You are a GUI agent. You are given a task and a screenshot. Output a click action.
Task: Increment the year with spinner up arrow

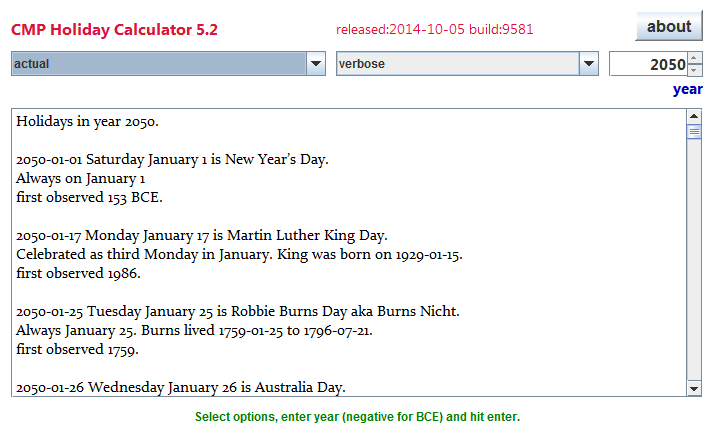tap(694, 58)
